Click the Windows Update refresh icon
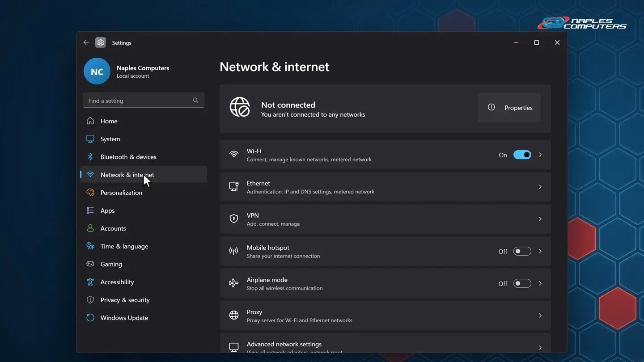Screen dimensions: 644x362 (90, 318)
